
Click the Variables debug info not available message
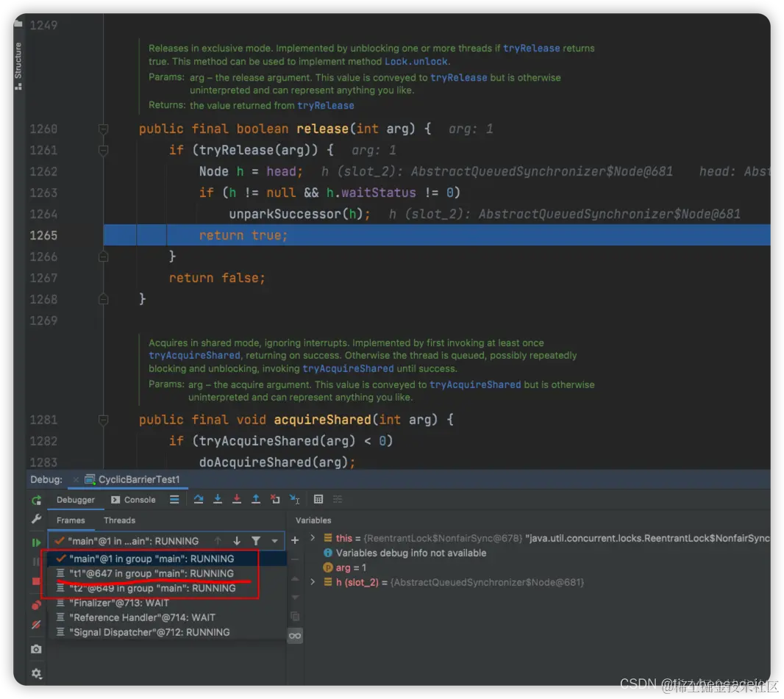pyautogui.click(x=410, y=553)
